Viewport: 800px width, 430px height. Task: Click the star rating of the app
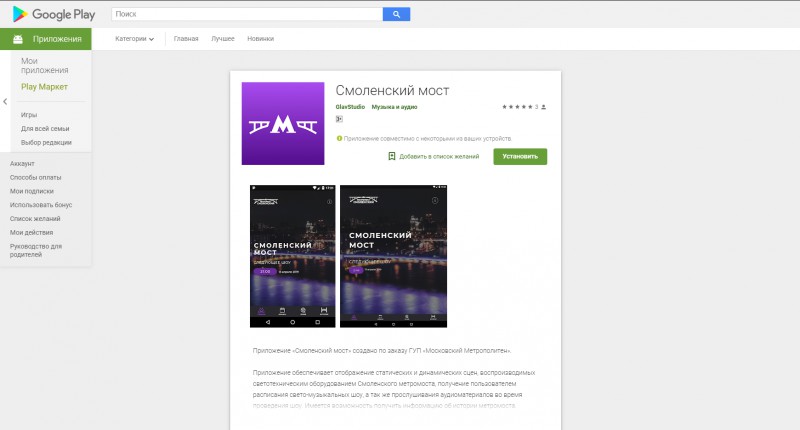pyautogui.click(x=517, y=107)
